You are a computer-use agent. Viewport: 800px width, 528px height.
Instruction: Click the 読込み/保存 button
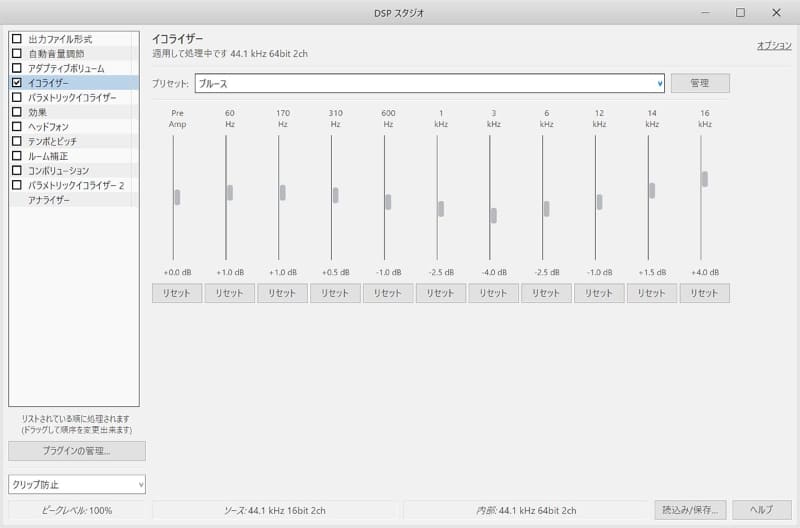[690, 510]
